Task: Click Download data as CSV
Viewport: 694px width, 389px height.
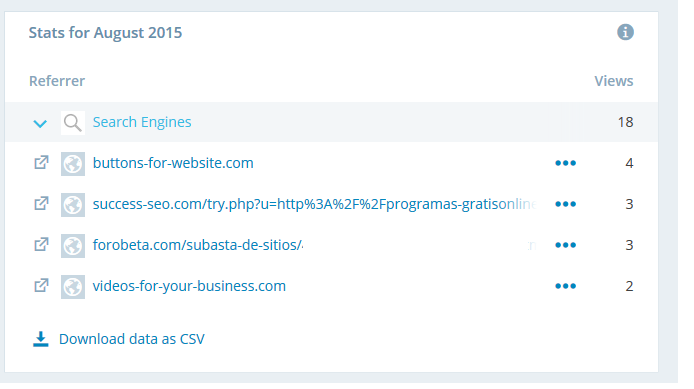Action: coord(132,339)
